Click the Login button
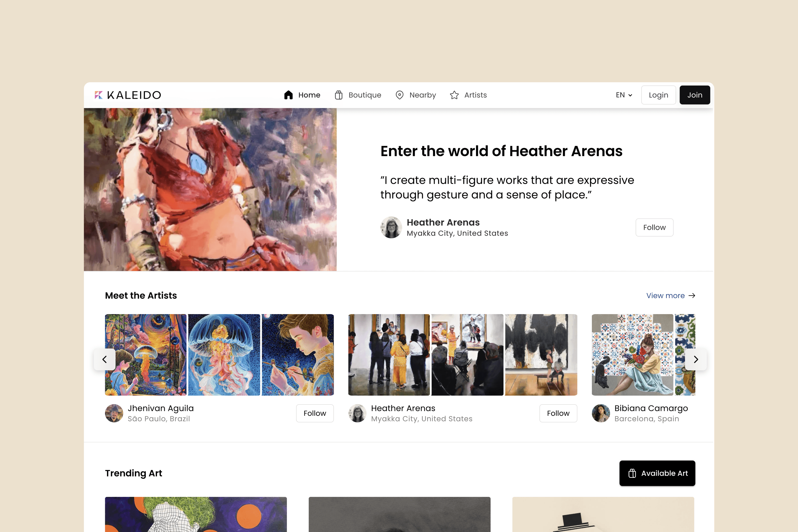This screenshot has height=532, width=798. [x=658, y=95]
